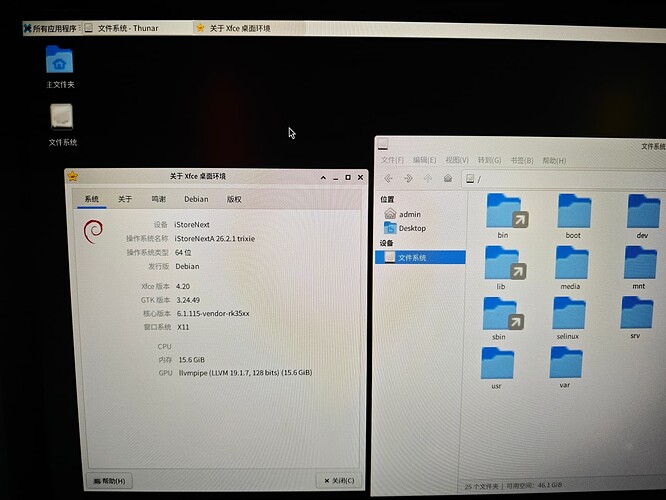Viewport: 666px width, 500px height.
Task: Close the About Xfce window via X
Action: point(360,178)
